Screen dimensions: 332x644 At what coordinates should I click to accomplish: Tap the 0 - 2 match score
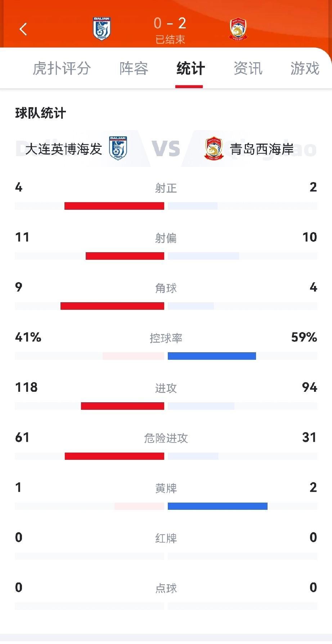coord(170,23)
